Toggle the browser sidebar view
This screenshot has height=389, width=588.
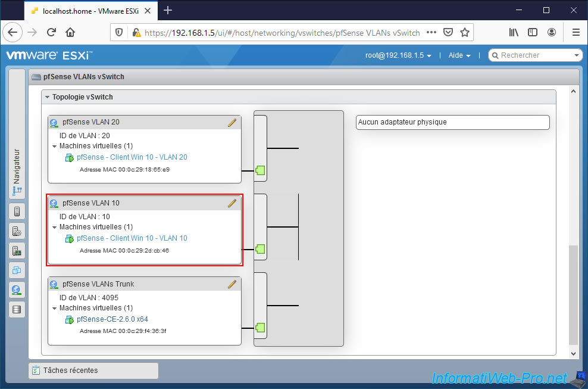tap(533, 32)
